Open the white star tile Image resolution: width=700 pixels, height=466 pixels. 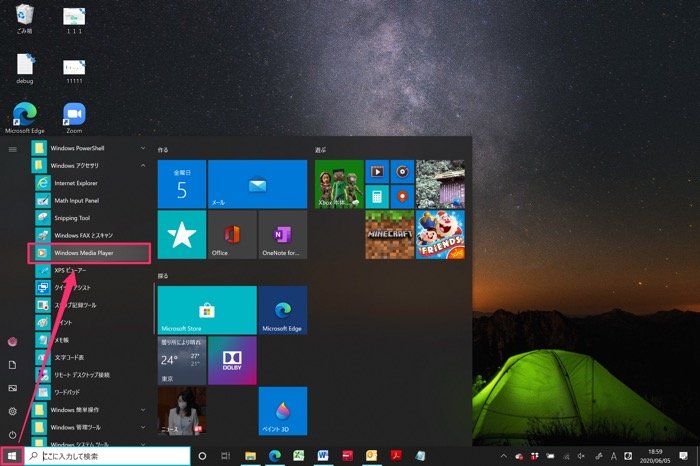182,235
